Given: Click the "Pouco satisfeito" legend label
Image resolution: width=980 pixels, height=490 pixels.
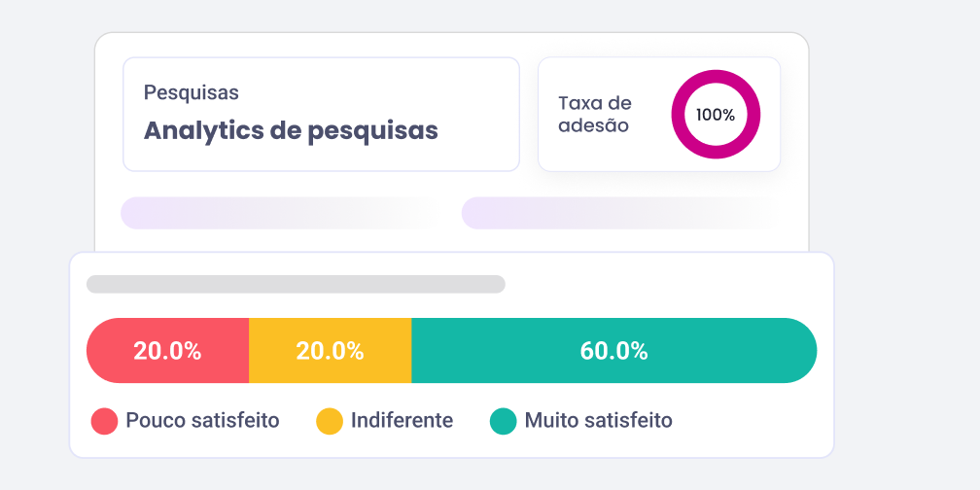Looking at the screenshot, I should coord(202,421).
